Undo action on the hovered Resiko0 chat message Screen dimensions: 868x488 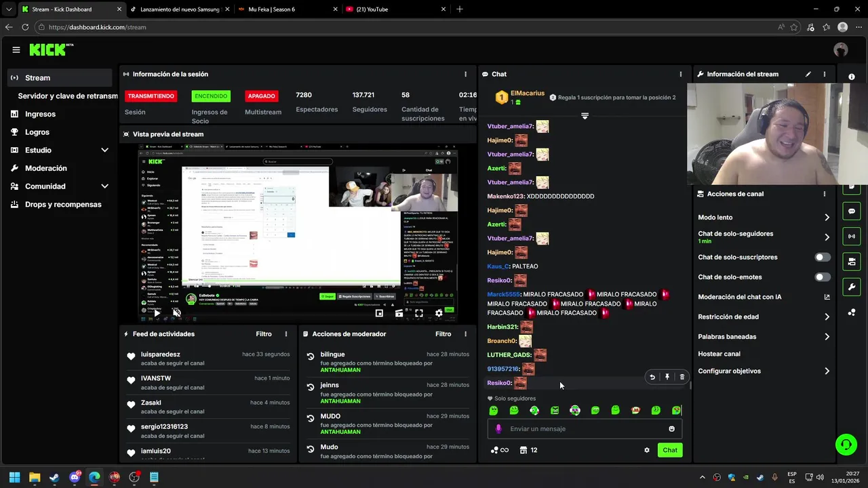(652, 377)
